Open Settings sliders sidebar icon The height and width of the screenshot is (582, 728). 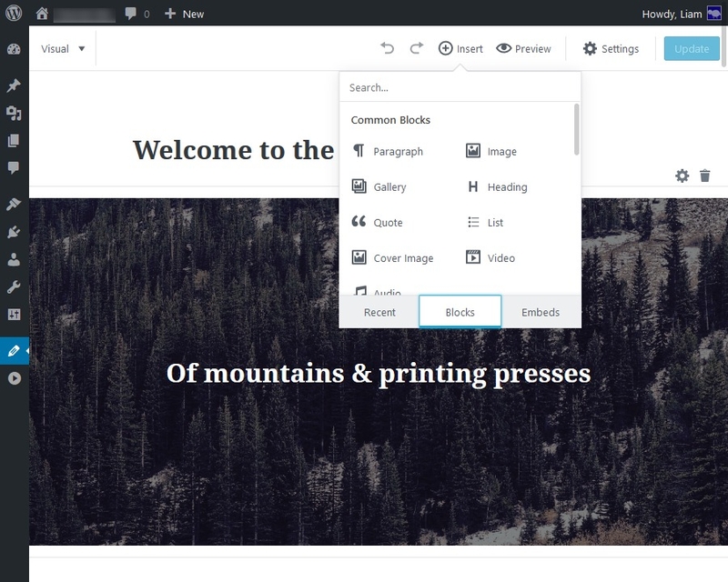tap(14, 315)
